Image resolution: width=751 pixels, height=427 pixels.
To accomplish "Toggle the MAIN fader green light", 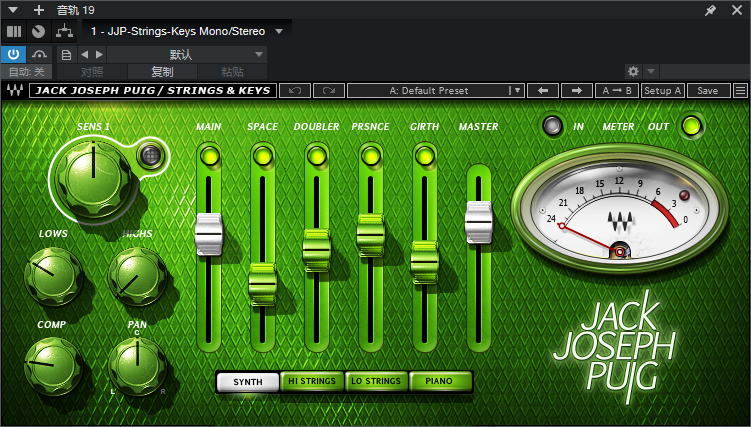I will pyautogui.click(x=209, y=155).
